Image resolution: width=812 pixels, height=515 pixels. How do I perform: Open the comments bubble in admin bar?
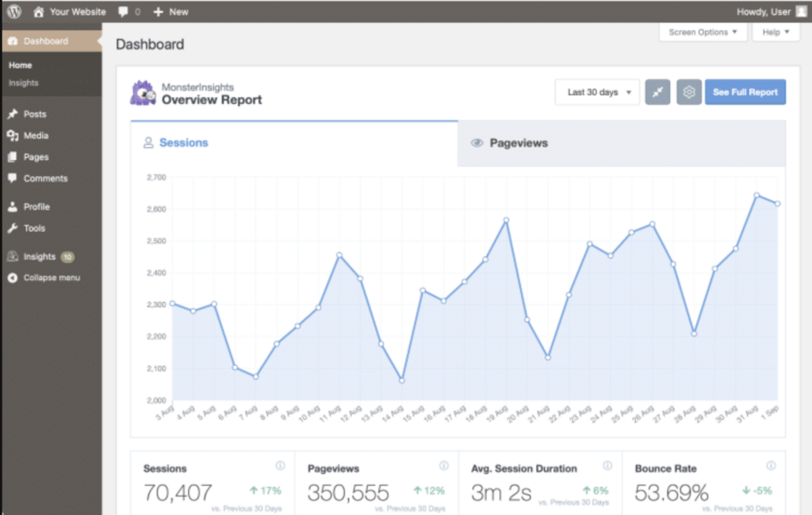[128, 12]
